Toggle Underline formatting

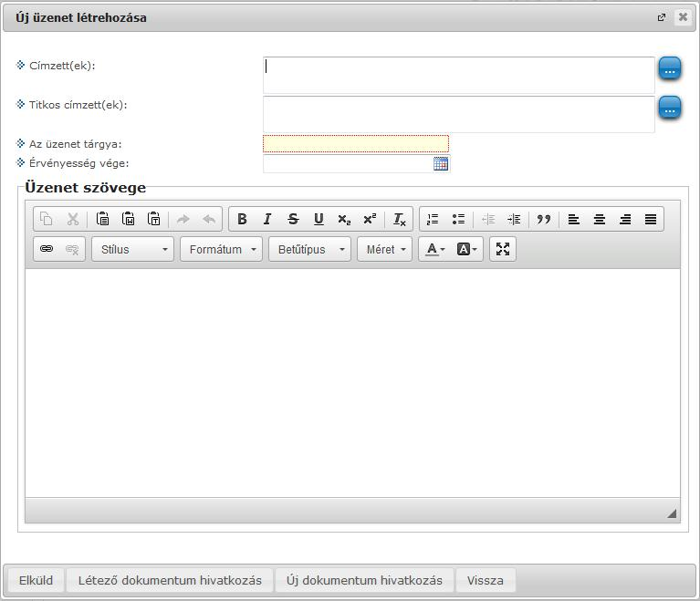[x=319, y=219]
